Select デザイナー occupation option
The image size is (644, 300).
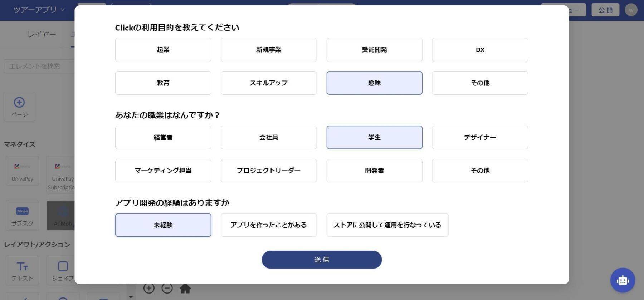(x=480, y=137)
